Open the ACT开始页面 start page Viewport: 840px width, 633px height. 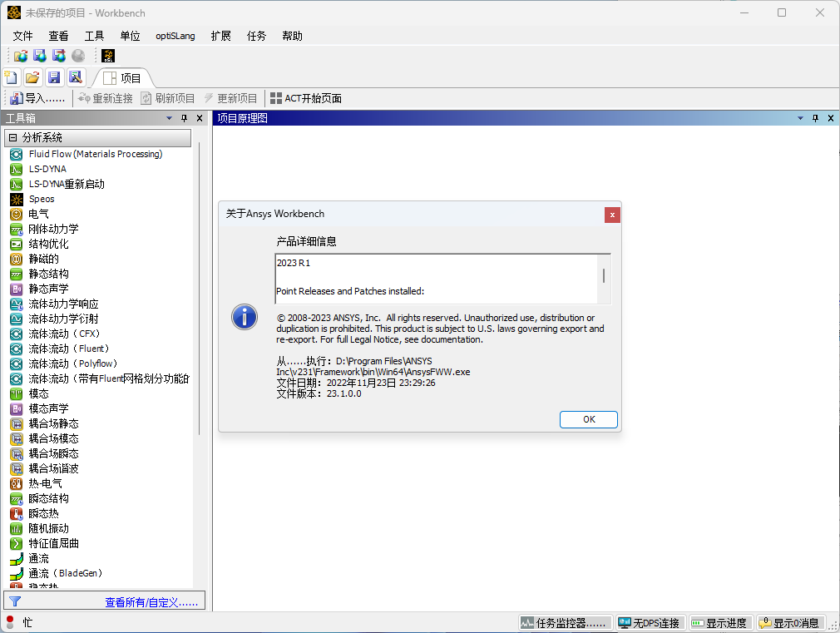(x=306, y=99)
